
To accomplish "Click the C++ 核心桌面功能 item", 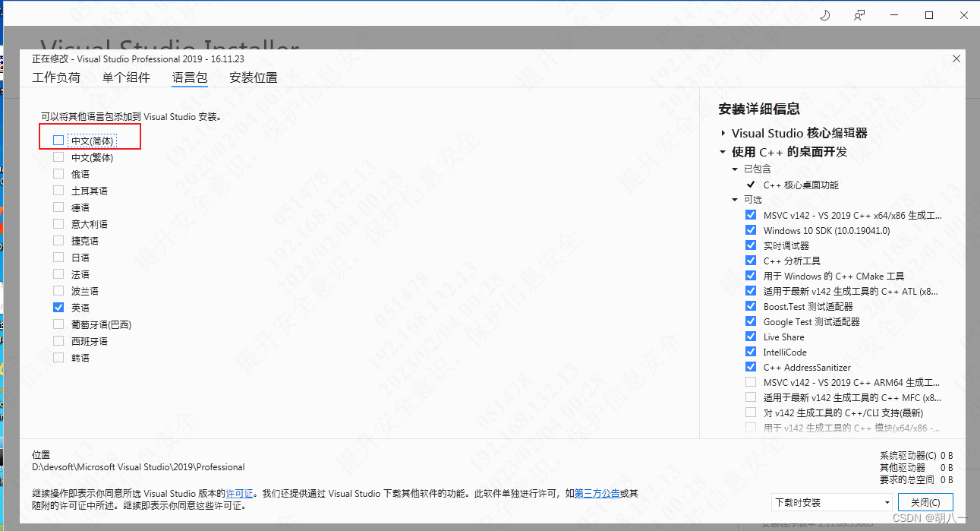I will [801, 185].
